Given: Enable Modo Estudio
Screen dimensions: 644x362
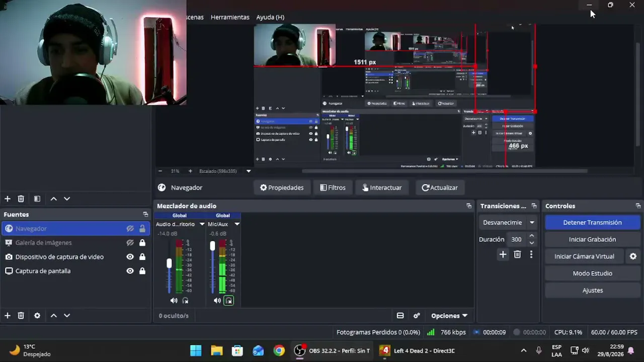Looking at the screenshot, I should coord(593,274).
